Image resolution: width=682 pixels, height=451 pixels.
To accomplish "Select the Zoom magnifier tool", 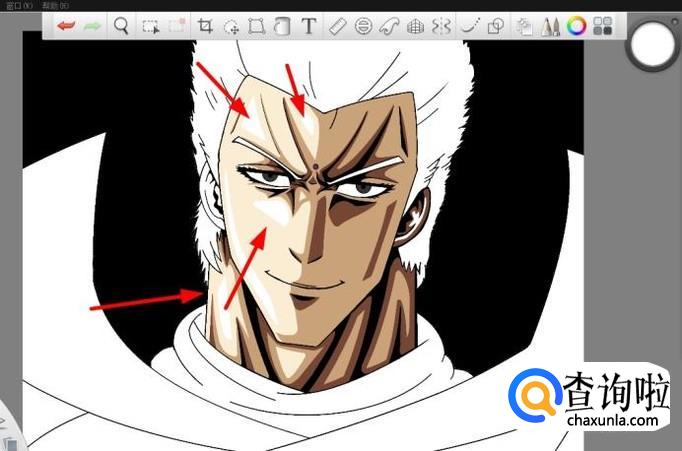I will [120, 26].
